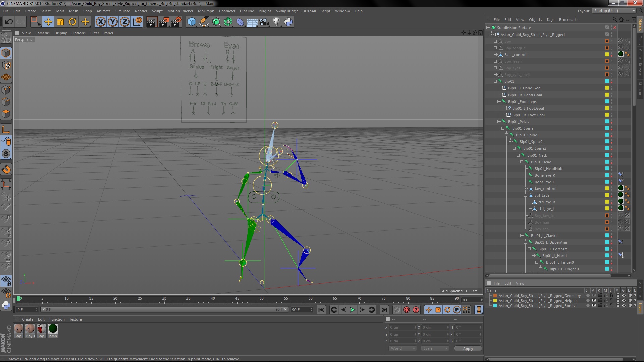Open the World coordinate dropdown
Screen dimensions: 644x362
tap(402, 348)
